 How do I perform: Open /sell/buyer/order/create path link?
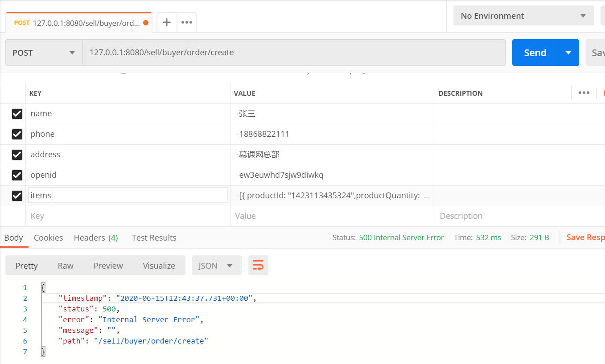click(151, 341)
